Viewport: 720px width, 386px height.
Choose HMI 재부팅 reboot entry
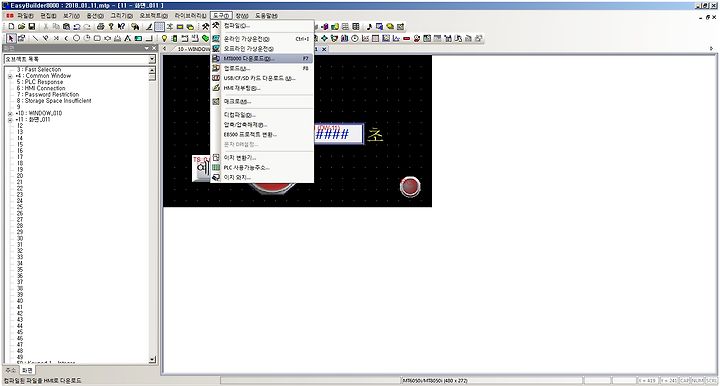pyautogui.click(x=262, y=88)
